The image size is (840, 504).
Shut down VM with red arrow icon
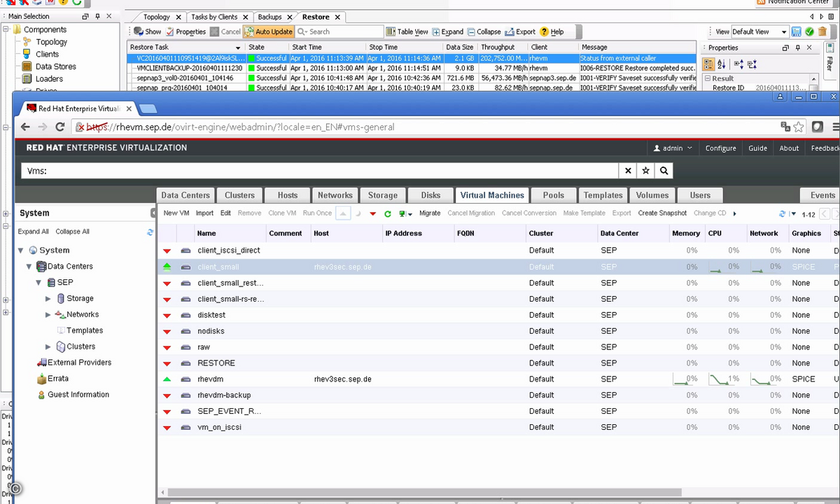(373, 213)
